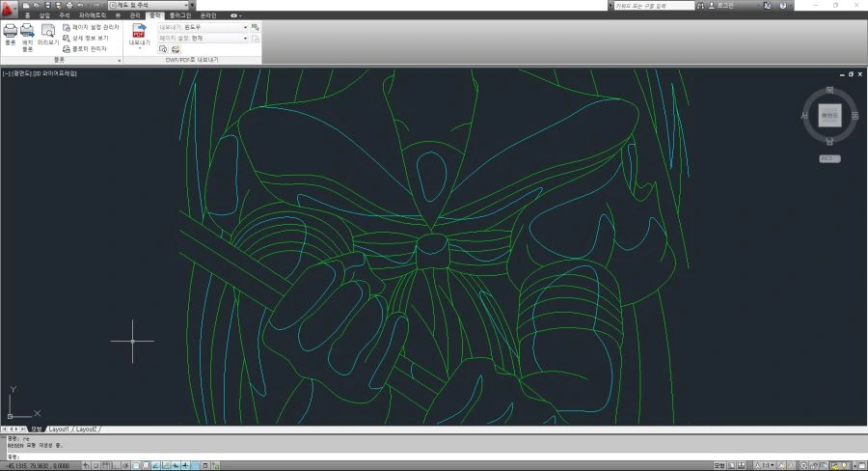Open the WCS dropdown below ViewCube
This screenshot has height=471, width=868.
point(829,158)
